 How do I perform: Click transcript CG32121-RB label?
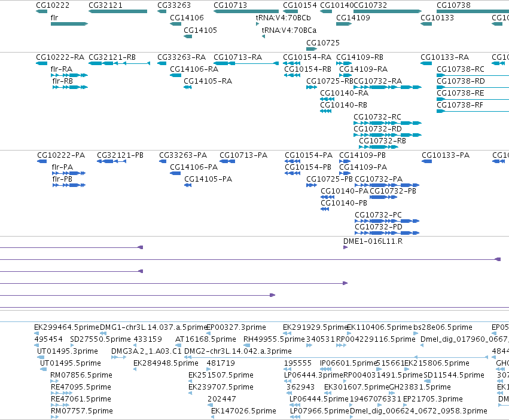[112, 57]
